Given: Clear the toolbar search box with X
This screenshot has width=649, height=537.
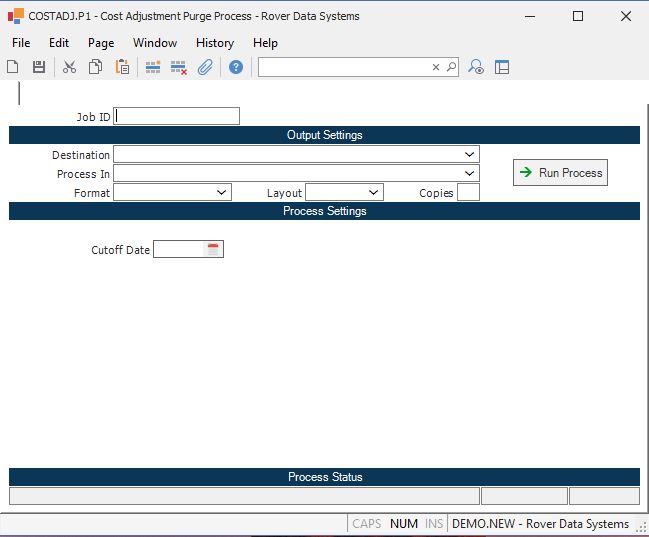Looking at the screenshot, I should (x=436, y=67).
